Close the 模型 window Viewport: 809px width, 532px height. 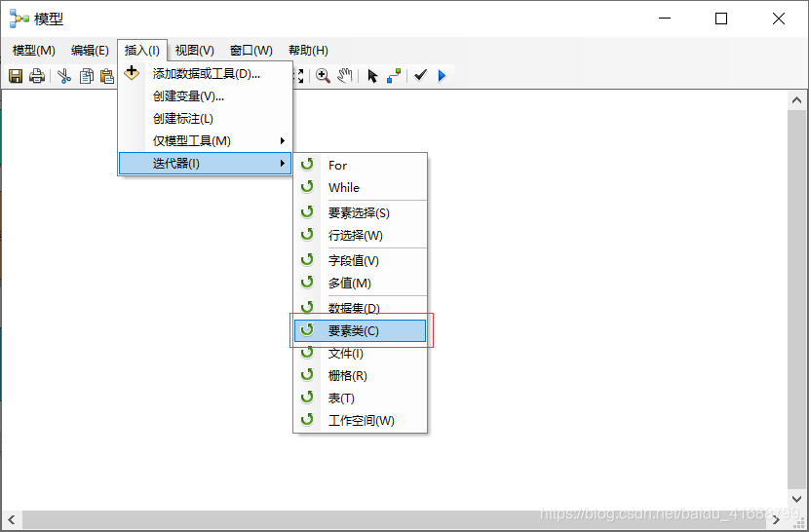779,19
